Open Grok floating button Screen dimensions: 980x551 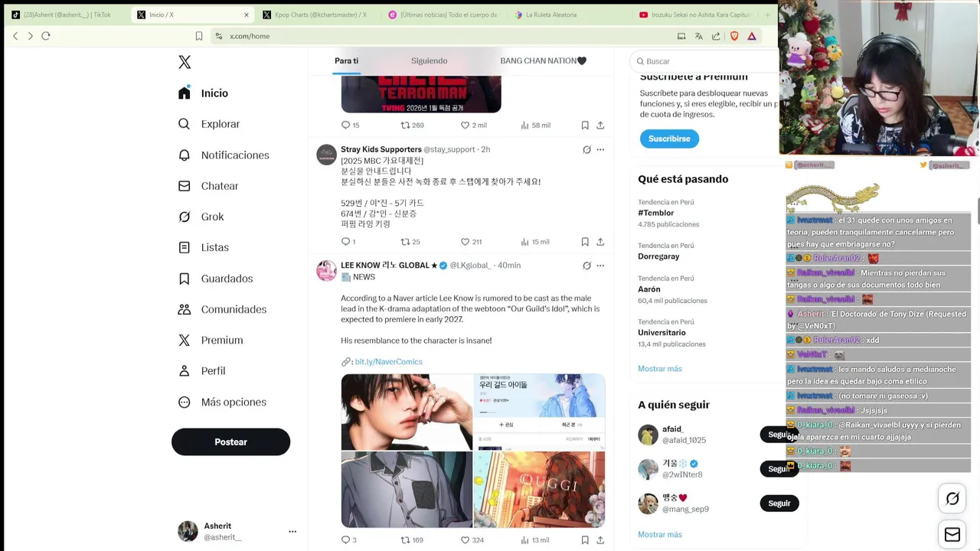(x=952, y=499)
